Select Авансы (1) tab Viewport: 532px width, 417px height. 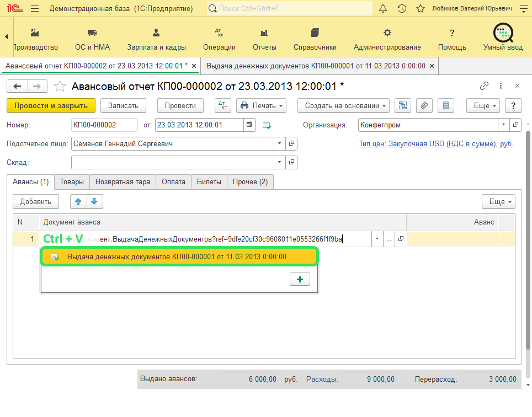pyautogui.click(x=30, y=182)
